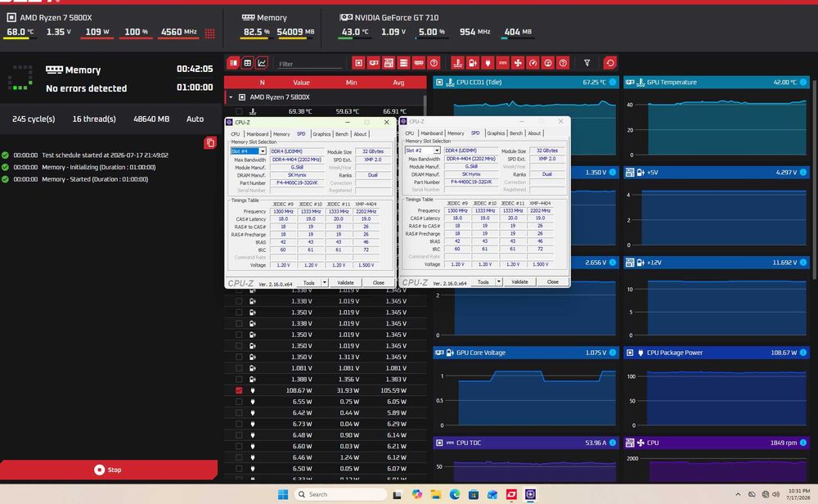Toggle the GPU sensor filter icon

pyautogui.click(x=374, y=63)
